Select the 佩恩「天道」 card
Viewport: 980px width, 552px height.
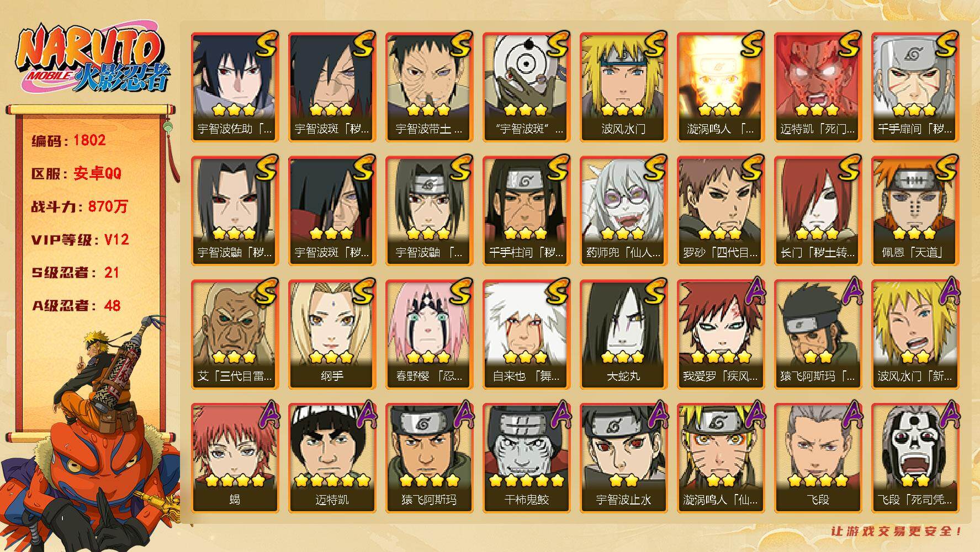915,211
